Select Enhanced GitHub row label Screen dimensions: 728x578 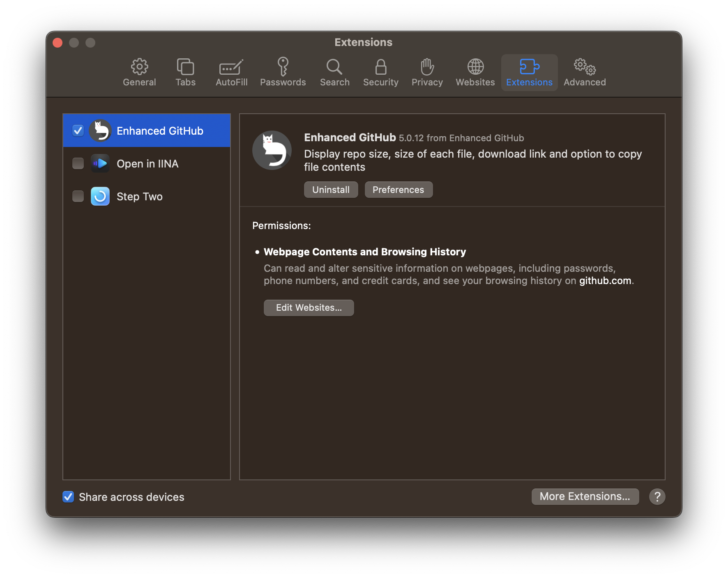tap(160, 131)
